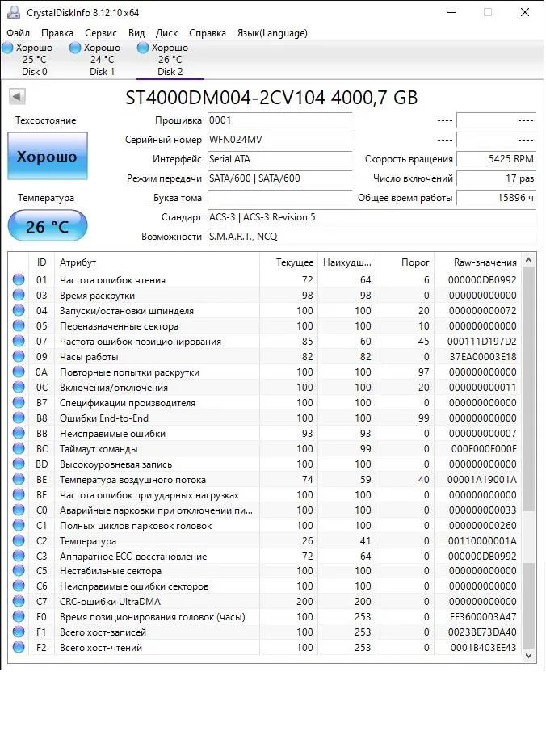Click status icon for attribute 01
Screen dimensions: 546x756
[19, 279]
